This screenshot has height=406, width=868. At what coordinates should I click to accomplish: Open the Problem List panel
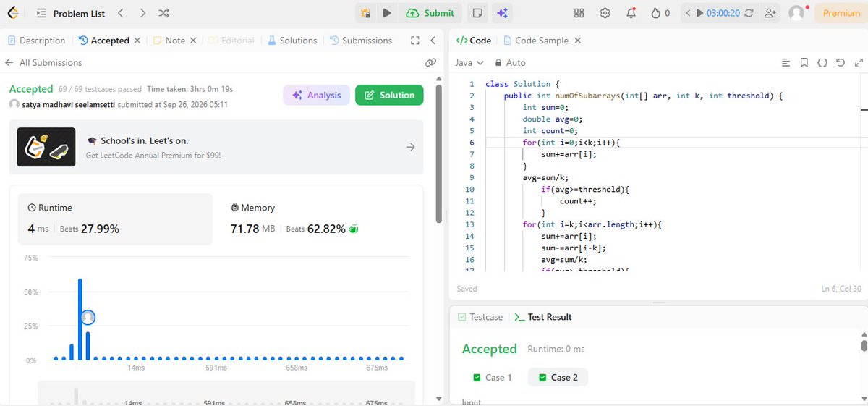[x=71, y=13]
